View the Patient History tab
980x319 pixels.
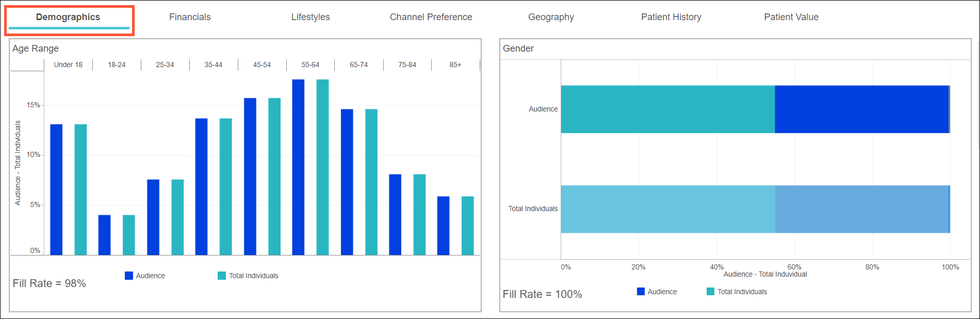point(671,18)
